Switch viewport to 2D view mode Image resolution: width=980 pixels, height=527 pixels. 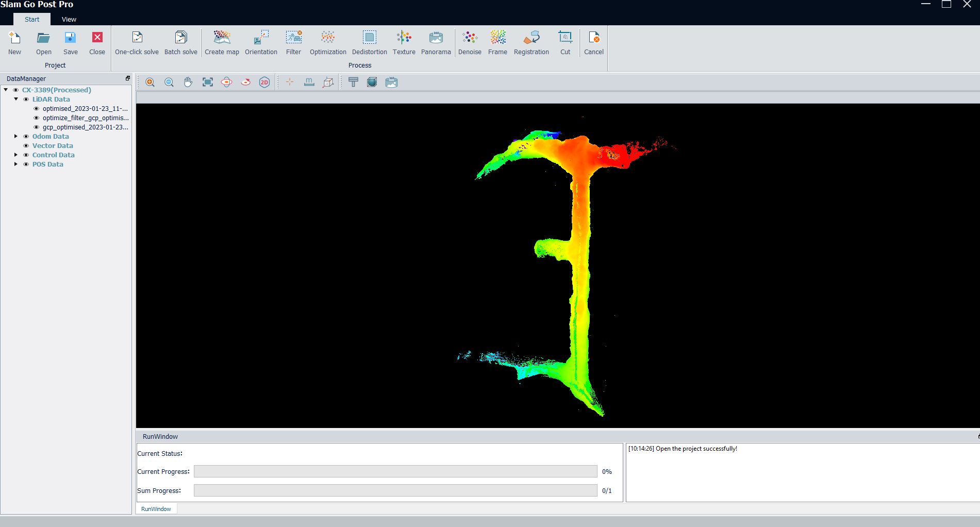pyautogui.click(x=264, y=83)
